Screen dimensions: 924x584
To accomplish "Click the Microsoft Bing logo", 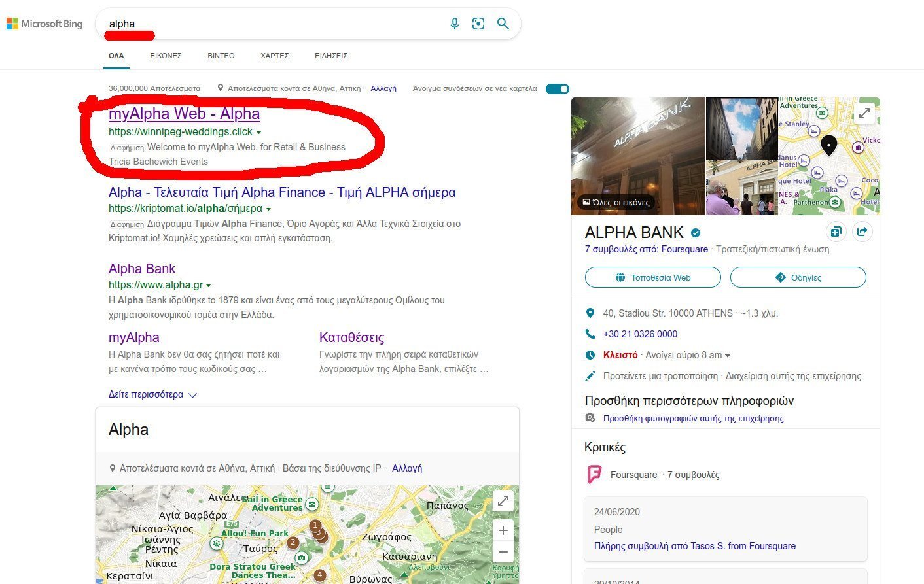I will click(x=44, y=24).
